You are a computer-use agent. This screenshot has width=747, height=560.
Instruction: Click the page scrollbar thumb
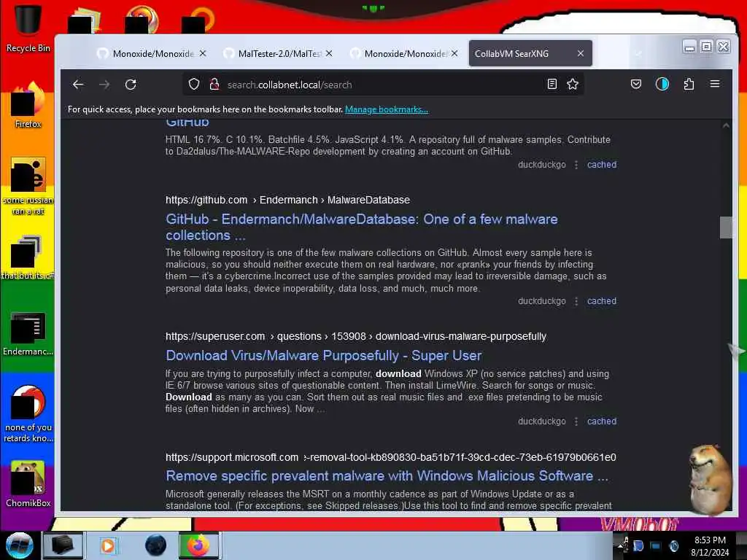[726, 227]
